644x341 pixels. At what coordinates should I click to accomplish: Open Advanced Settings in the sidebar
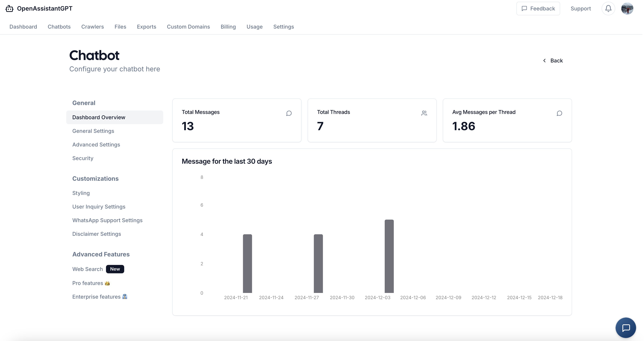coord(96,145)
